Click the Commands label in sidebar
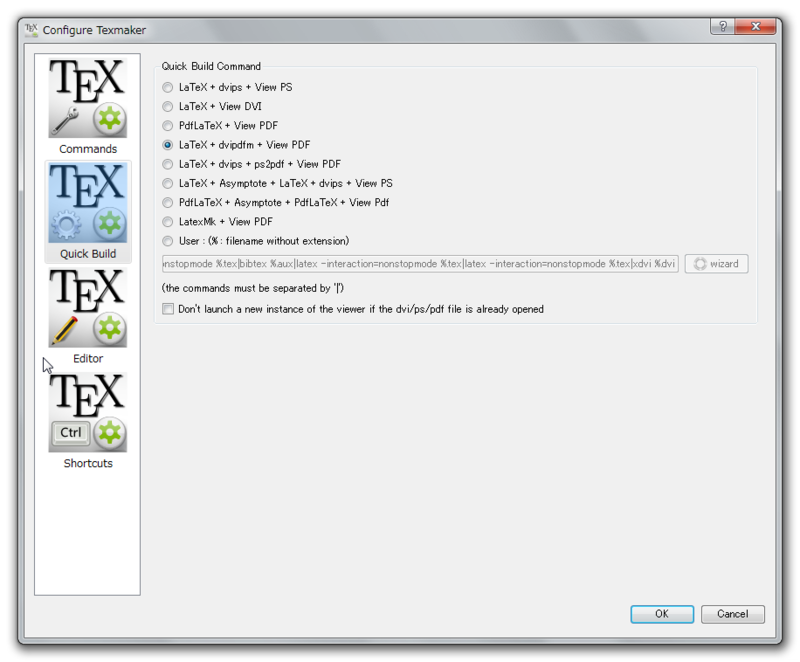This screenshot has width=800, height=662. tap(88, 149)
